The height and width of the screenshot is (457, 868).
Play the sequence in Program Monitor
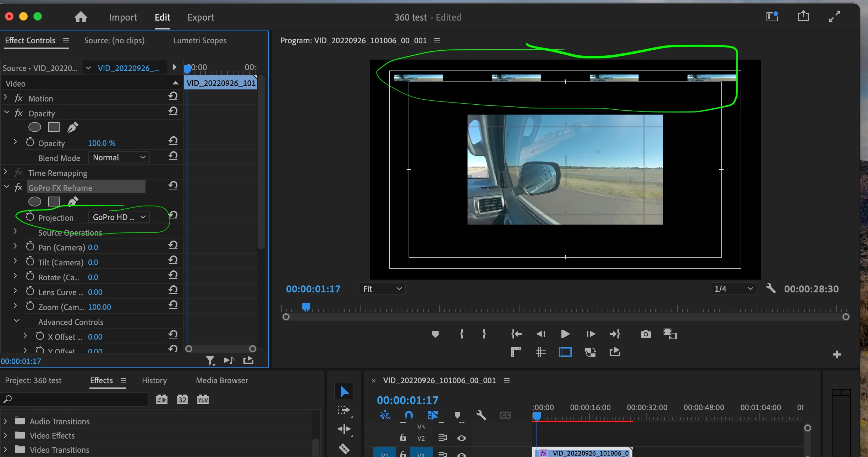pyautogui.click(x=565, y=334)
